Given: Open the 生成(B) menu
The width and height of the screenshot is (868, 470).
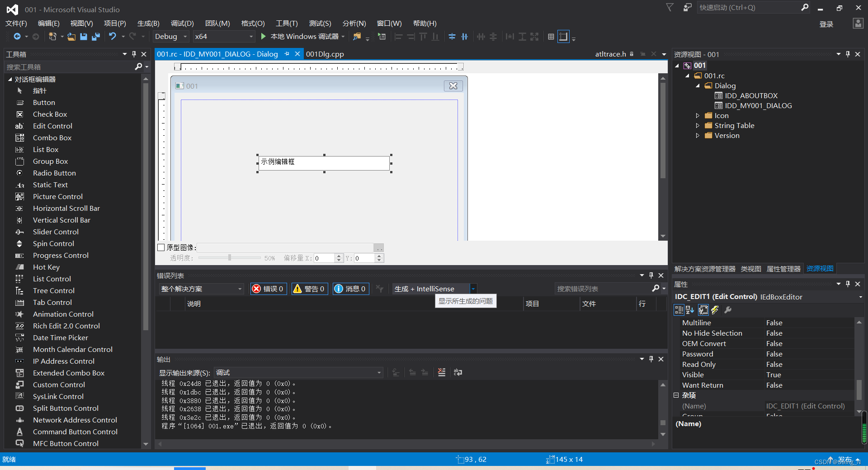Looking at the screenshot, I should 148,23.
